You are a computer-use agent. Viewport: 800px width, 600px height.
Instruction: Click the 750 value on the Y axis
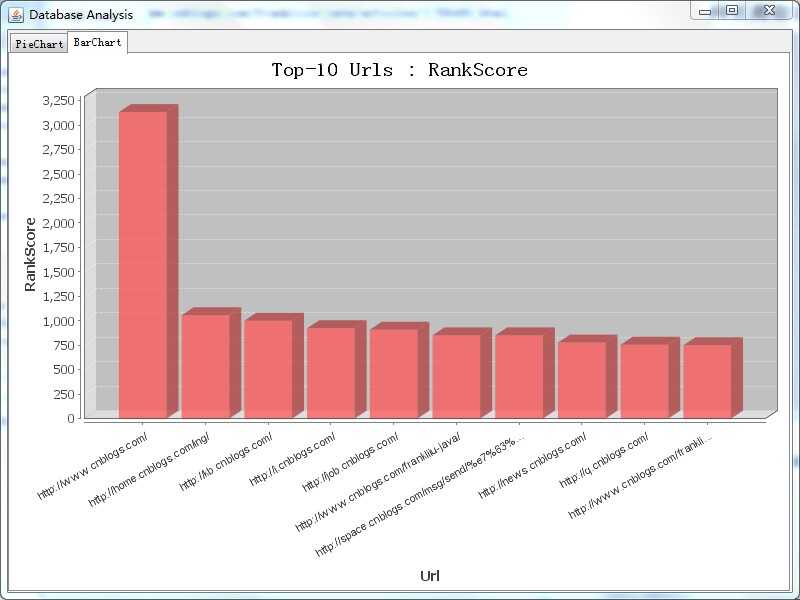tap(64, 345)
